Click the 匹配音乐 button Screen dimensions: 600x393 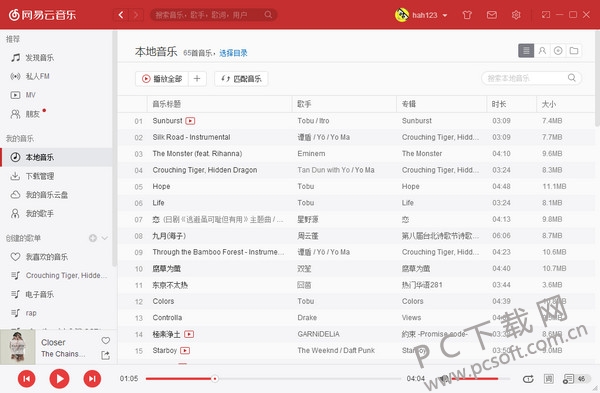[241, 78]
